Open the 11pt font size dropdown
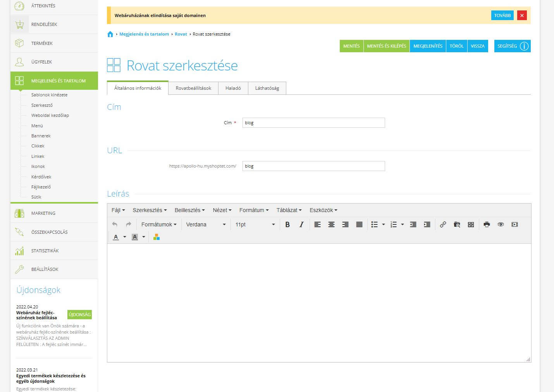 pos(255,224)
